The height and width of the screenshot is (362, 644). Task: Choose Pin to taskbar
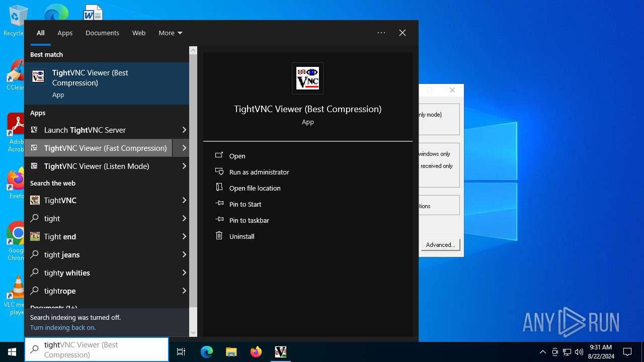tap(249, 220)
